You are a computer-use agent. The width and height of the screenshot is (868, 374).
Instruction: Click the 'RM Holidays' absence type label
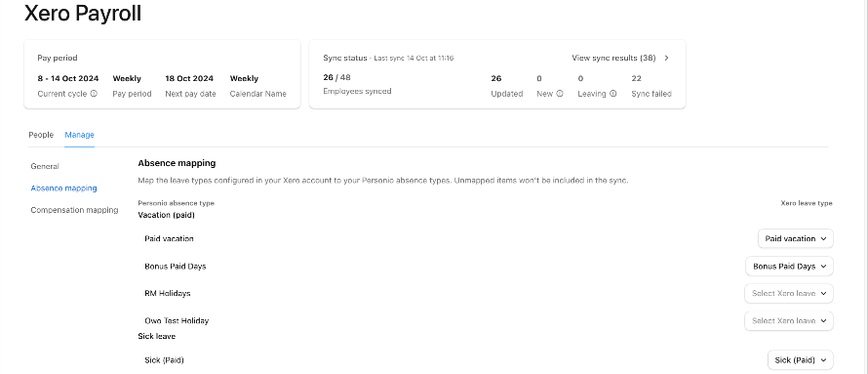pos(167,293)
